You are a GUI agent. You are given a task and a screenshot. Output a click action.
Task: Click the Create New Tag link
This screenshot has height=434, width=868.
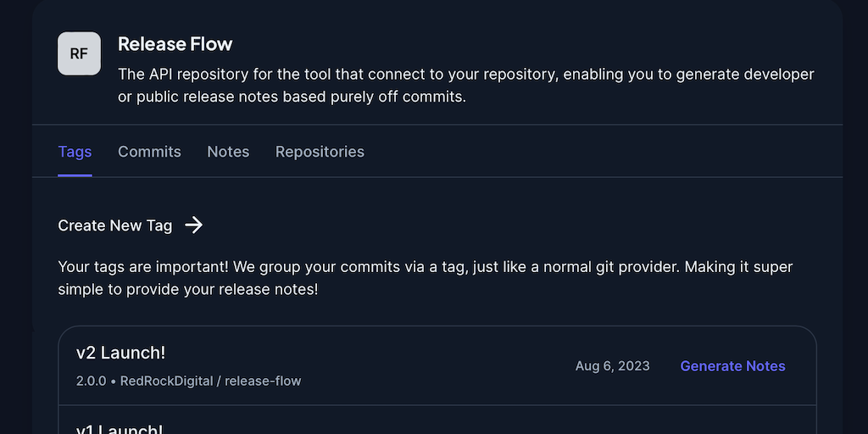[115, 225]
